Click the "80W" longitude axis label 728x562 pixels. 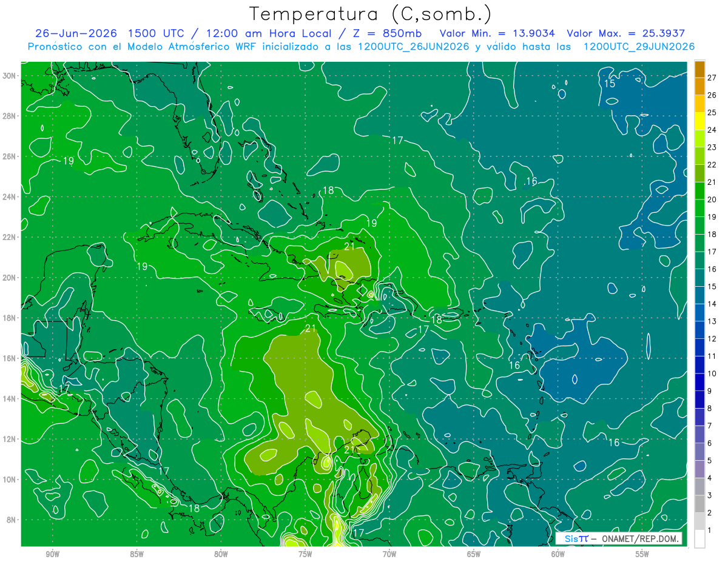click(x=221, y=554)
